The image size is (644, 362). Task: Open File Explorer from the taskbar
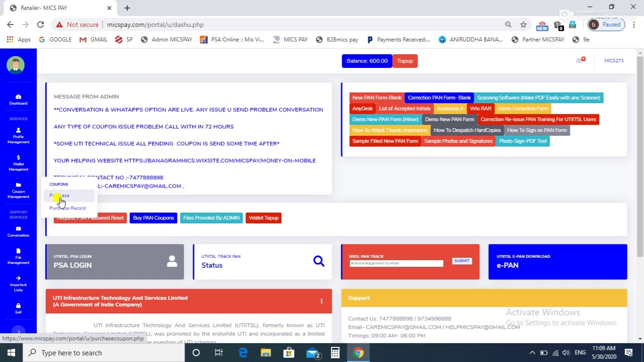coord(266,353)
